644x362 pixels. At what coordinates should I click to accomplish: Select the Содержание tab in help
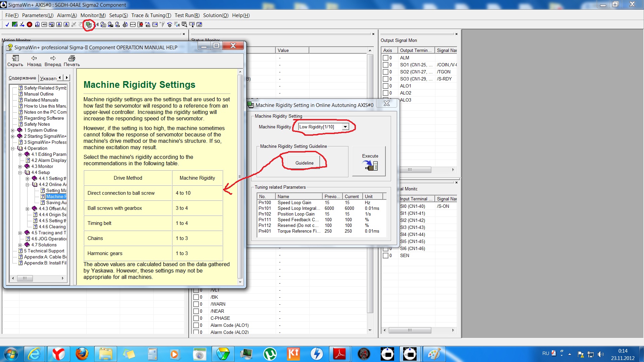pyautogui.click(x=22, y=78)
